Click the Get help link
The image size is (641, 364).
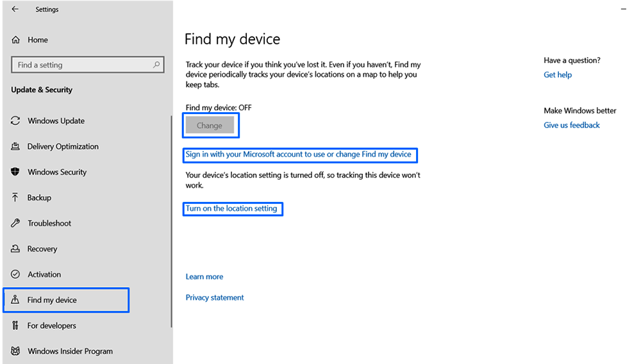(x=558, y=75)
